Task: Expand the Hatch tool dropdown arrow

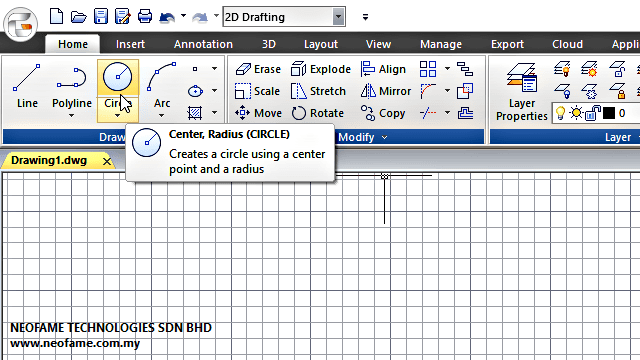Action: click(x=214, y=112)
